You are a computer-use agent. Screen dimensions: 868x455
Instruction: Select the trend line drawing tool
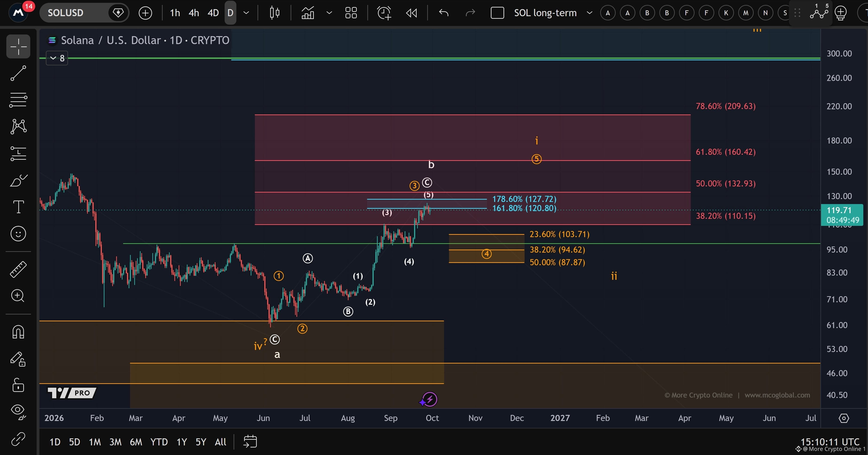pos(18,73)
